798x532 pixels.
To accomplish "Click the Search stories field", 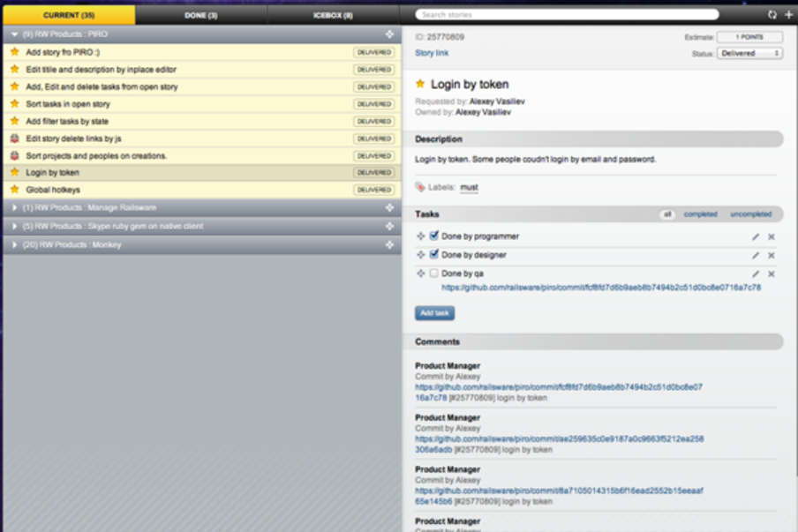I will pos(567,15).
